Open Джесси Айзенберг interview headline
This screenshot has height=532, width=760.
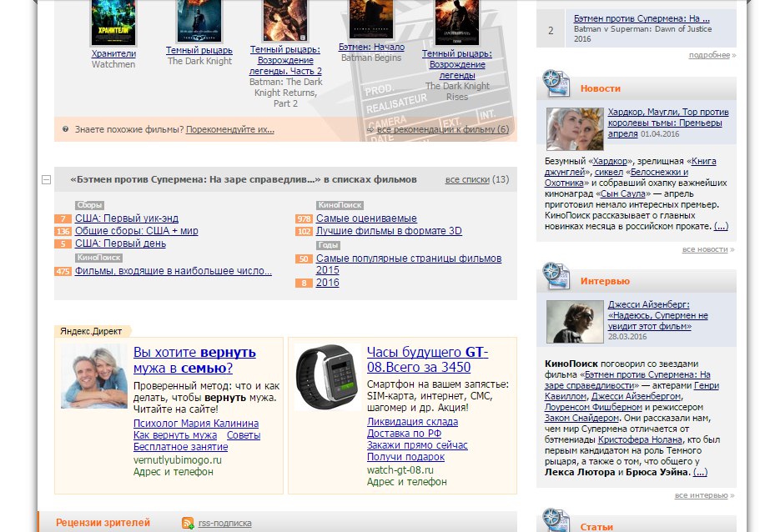pos(657,315)
